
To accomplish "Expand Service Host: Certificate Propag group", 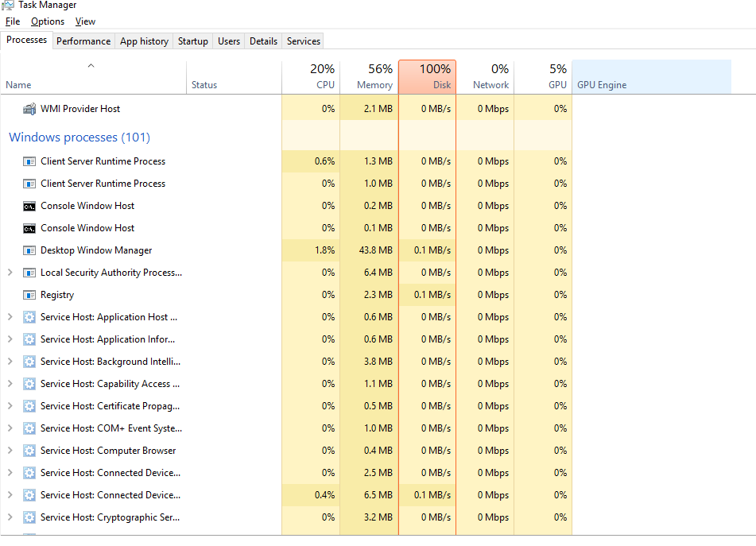I will tap(10, 406).
